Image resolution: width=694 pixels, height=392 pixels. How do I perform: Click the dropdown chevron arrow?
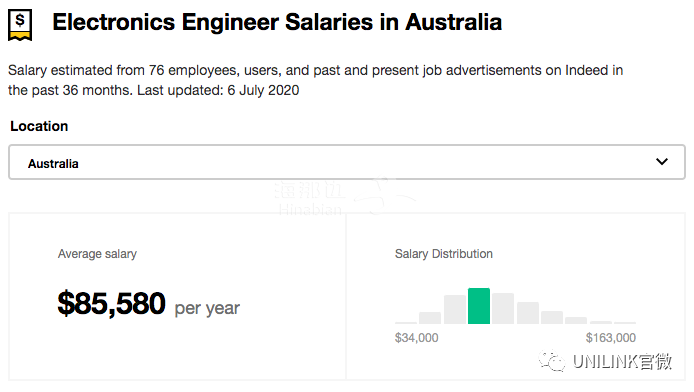pyautogui.click(x=662, y=161)
